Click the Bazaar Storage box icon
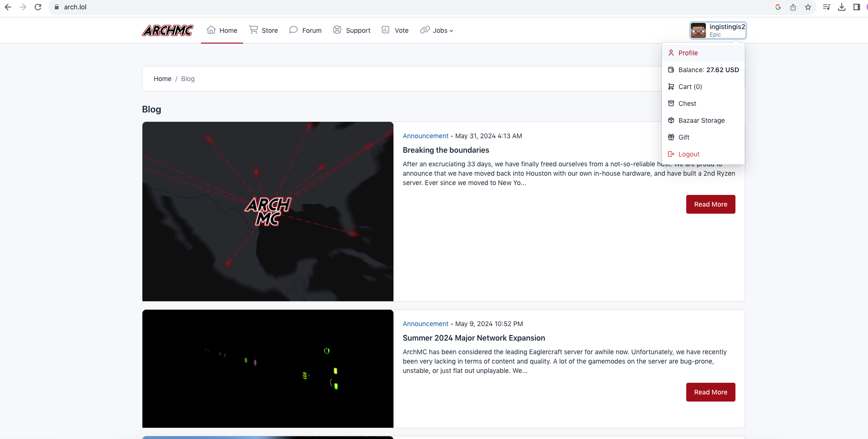 [x=671, y=120]
